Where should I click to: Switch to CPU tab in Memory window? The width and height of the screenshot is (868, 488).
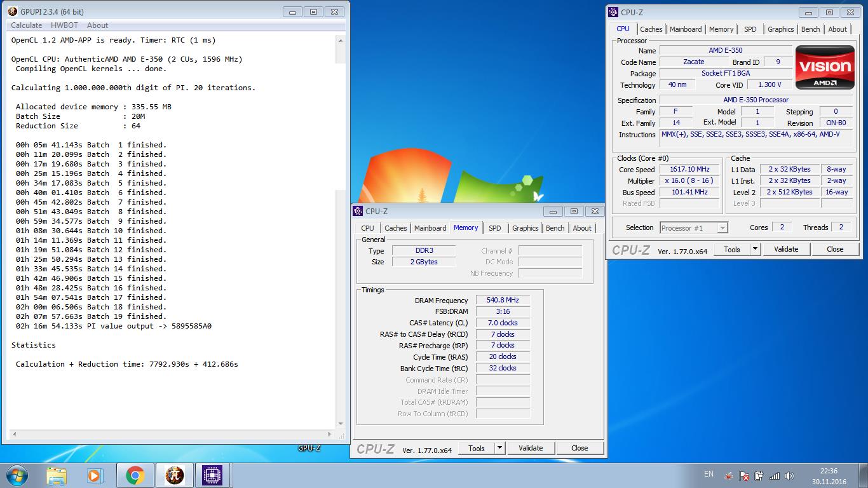(367, 228)
